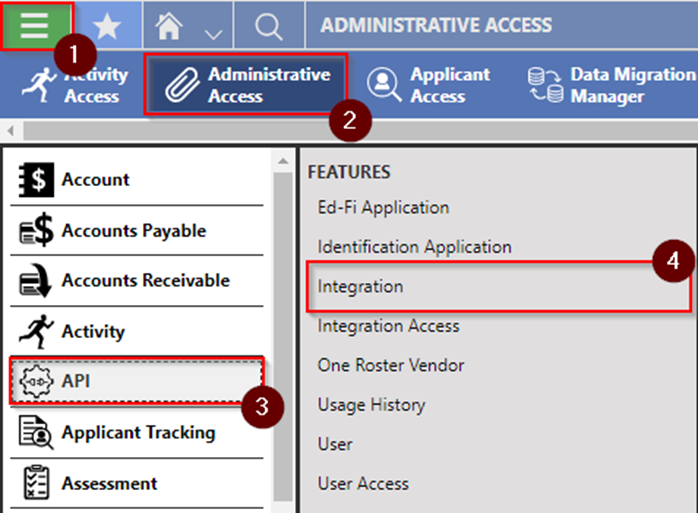Click the Data Migration database icon
The height and width of the screenshot is (513, 698).
click(545, 85)
